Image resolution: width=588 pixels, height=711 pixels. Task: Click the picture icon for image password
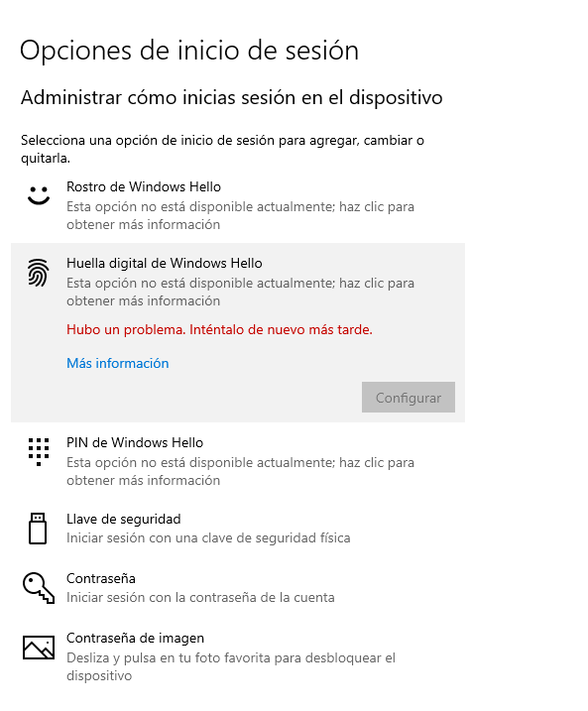(x=39, y=648)
